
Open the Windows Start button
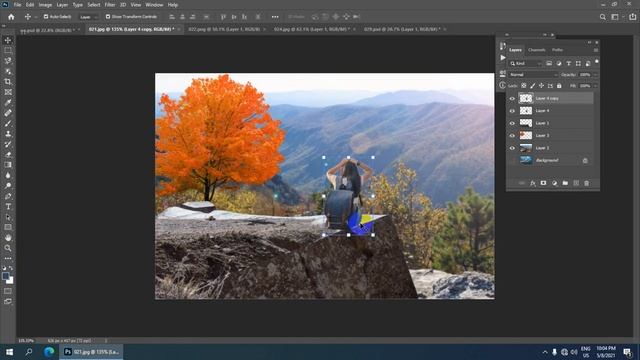click(9, 352)
